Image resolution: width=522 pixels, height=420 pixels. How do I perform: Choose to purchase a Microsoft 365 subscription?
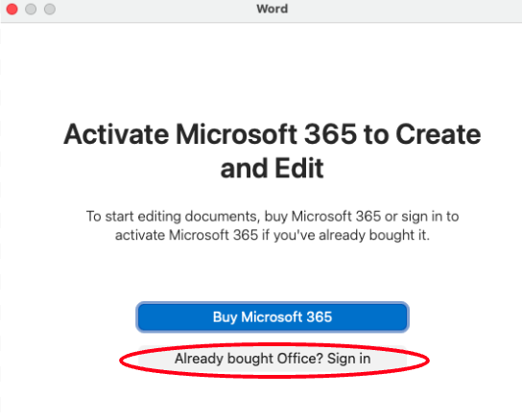point(273,316)
